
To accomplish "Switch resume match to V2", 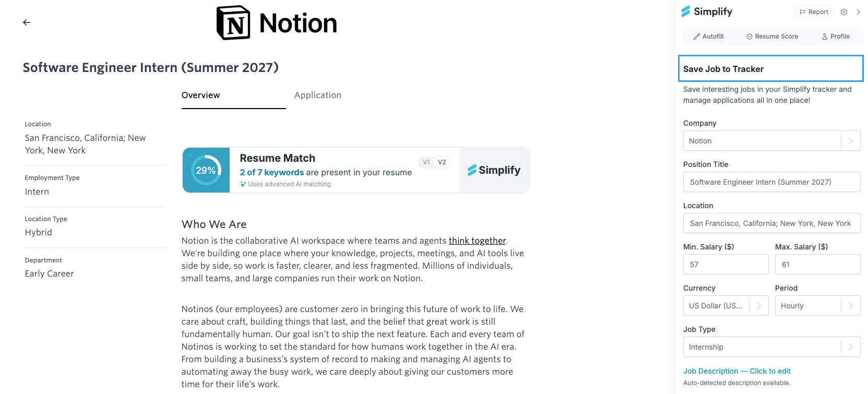I will point(442,162).
